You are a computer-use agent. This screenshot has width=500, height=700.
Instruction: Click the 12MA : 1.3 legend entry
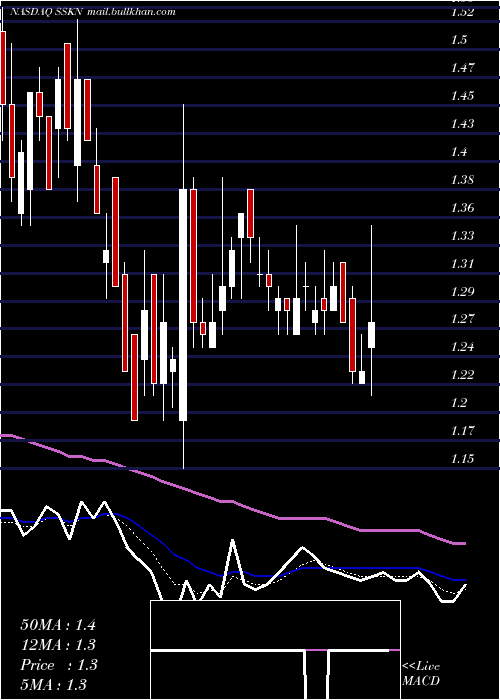(58, 645)
